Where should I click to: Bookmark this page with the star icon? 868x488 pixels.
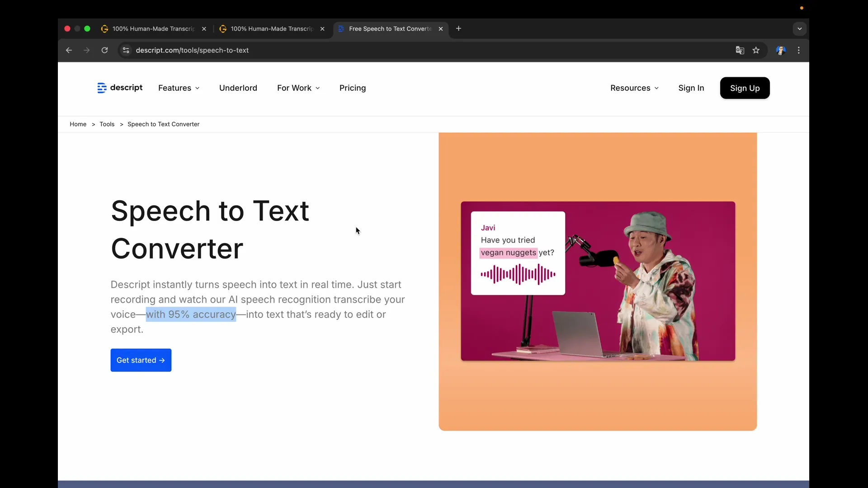pyautogui.click(x=756, y=50)
